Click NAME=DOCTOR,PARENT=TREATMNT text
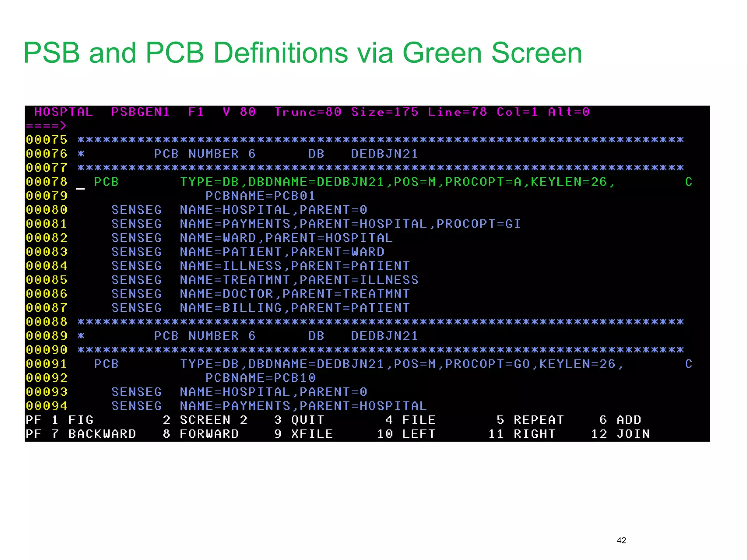 [295, 294]
